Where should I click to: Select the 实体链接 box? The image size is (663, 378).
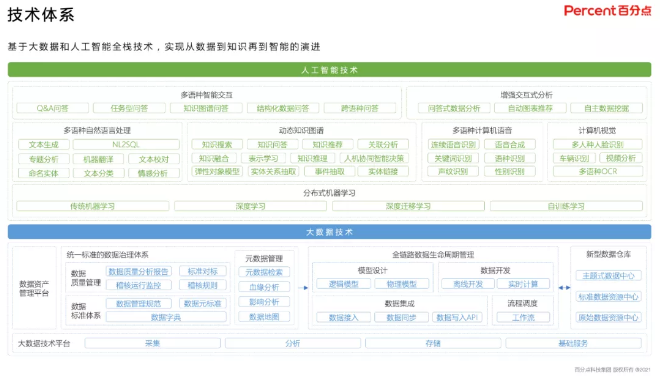(383, 171)
